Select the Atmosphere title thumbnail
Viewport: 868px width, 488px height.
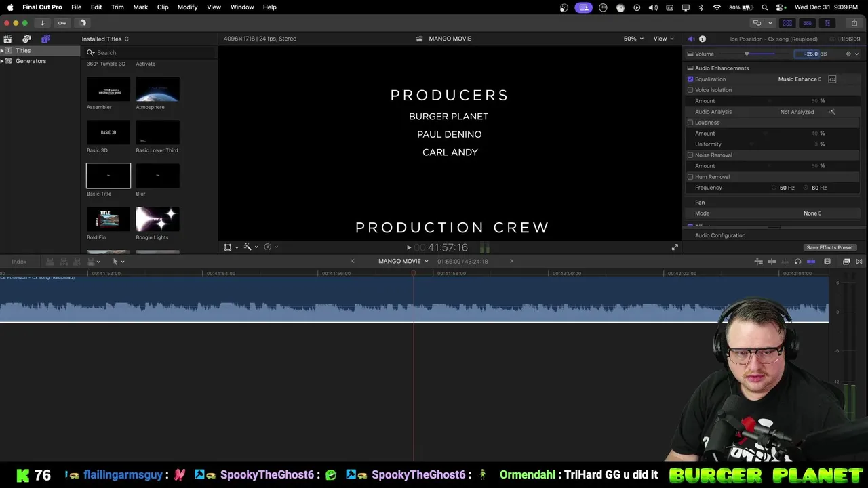(157, 89)
